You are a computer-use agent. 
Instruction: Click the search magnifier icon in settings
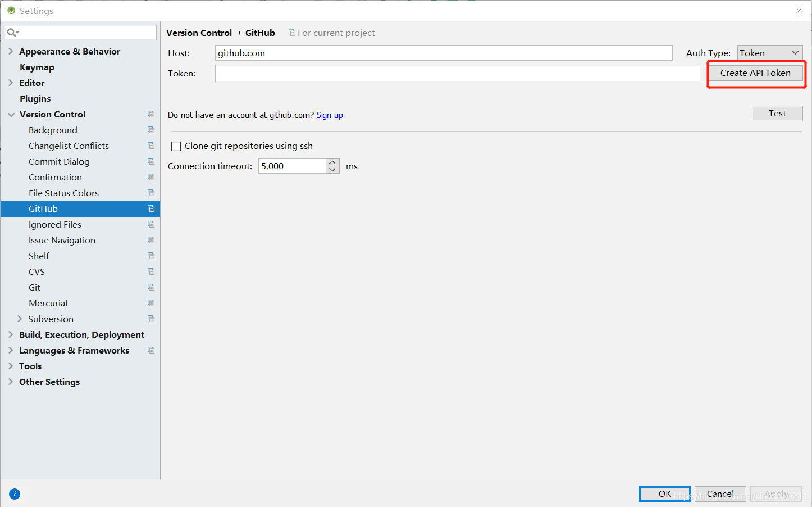pos(12,33)
